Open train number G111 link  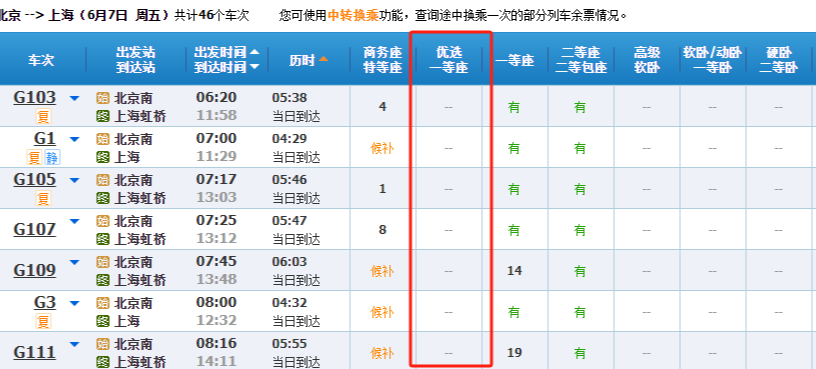(x=34, y=352)
